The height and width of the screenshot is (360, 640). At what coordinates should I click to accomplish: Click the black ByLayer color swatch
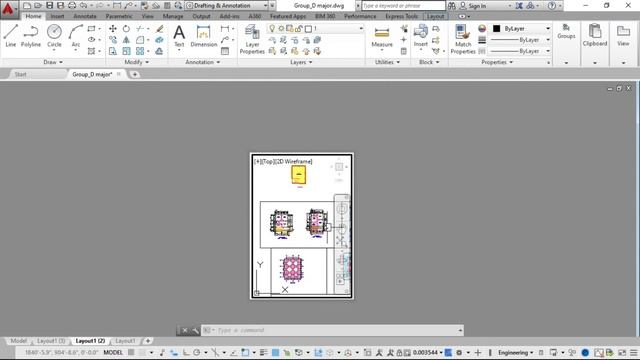coord(496,29)
